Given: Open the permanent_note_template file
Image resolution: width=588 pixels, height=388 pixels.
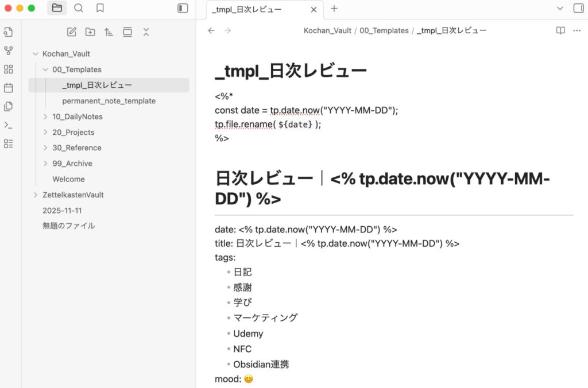Looking at the screenshot, I should coord(109,101).
